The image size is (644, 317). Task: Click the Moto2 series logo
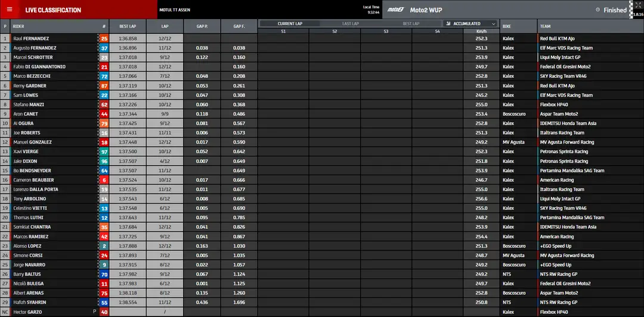click(396, 10)
